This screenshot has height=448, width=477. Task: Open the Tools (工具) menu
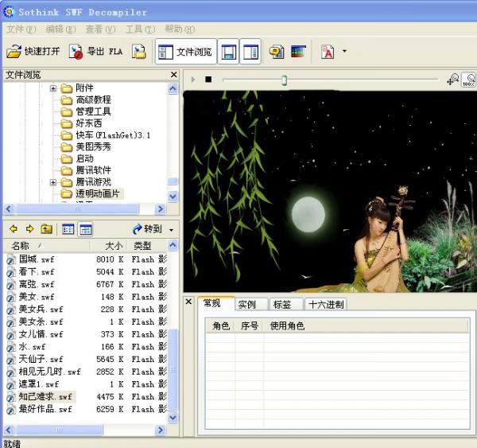pos(140,29)
